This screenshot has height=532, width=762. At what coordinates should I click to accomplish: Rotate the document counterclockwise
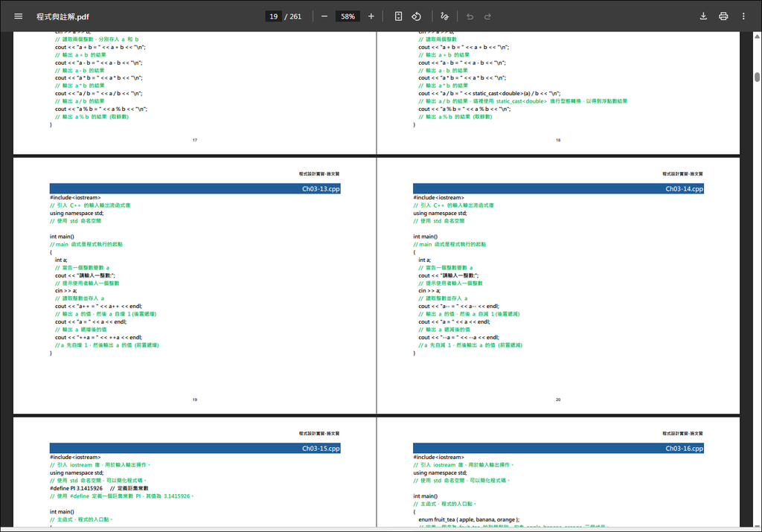coord(417,16)
